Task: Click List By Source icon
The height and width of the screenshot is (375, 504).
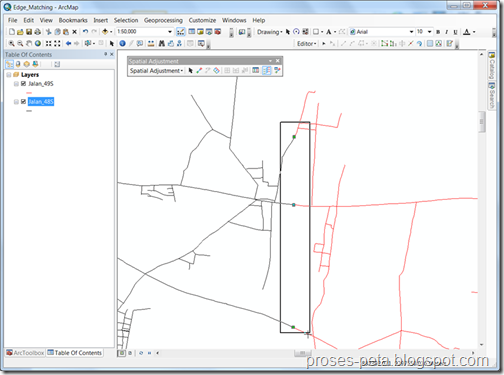Action: (x=18, y=64)
